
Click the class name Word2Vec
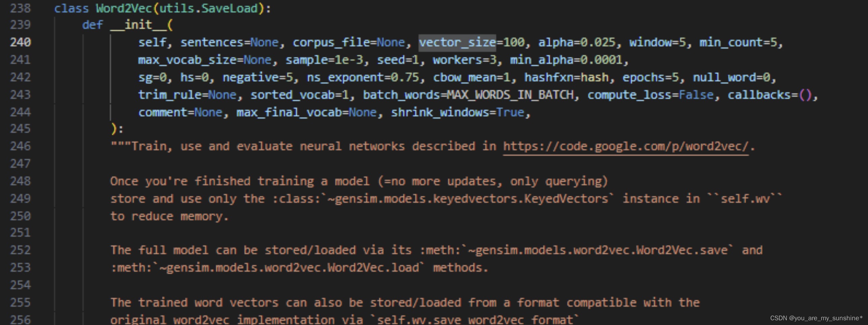click(124, 8)
